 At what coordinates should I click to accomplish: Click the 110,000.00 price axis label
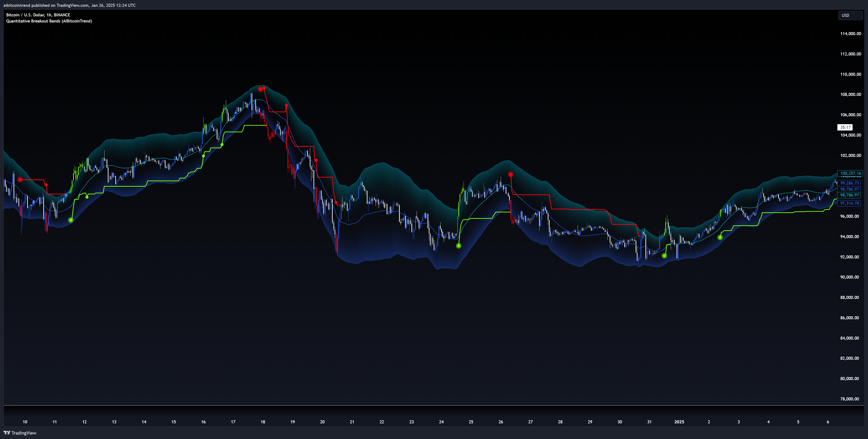[850, 74]
